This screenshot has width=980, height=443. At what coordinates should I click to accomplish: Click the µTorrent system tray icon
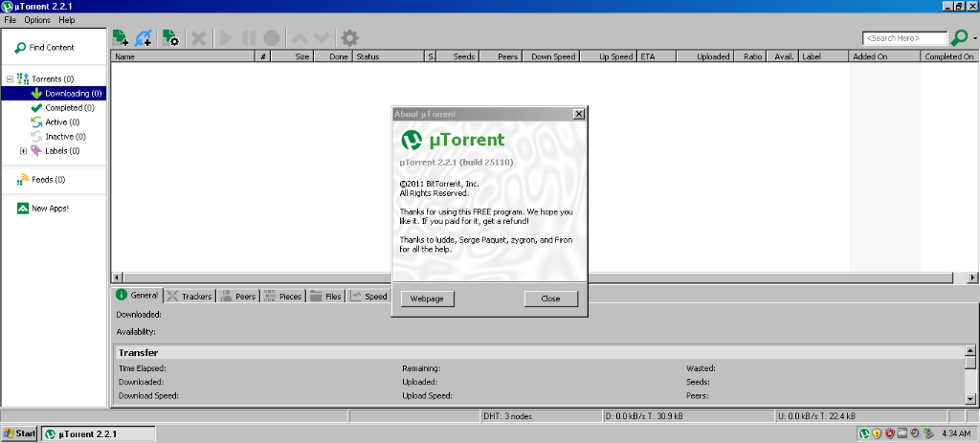864,433
